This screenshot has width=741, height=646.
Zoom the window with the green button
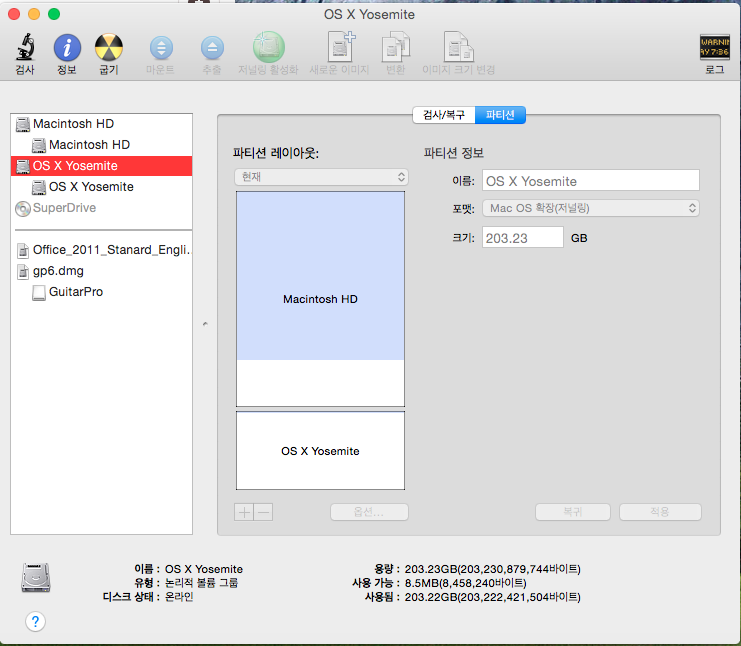[x=54, y=14]
